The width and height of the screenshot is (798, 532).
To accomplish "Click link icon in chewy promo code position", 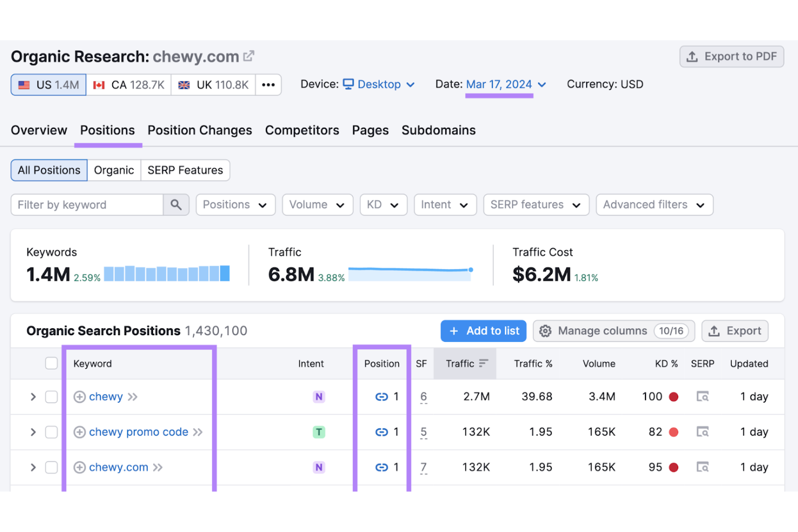I will click(382, 432).
